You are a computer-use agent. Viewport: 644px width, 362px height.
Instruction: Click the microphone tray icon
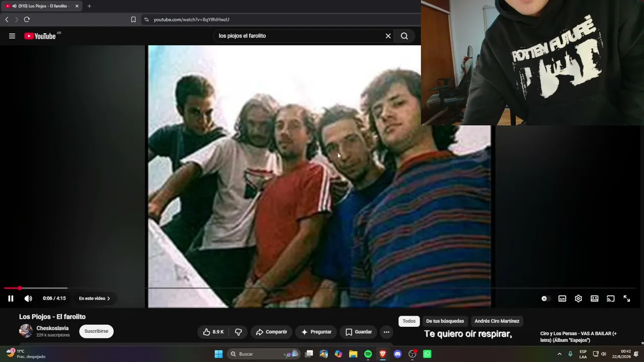coord(570,354)
